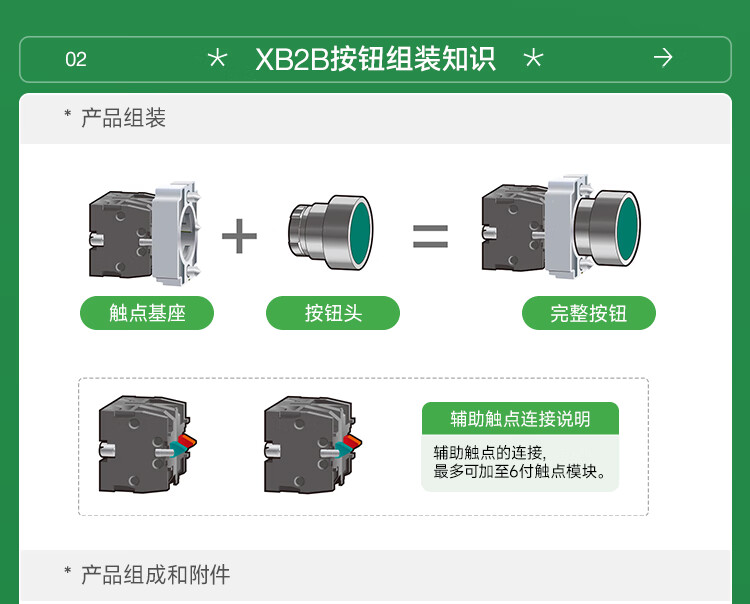Click the 完整按钮 green label
This screenshot has width=750, height=604.
589,313
